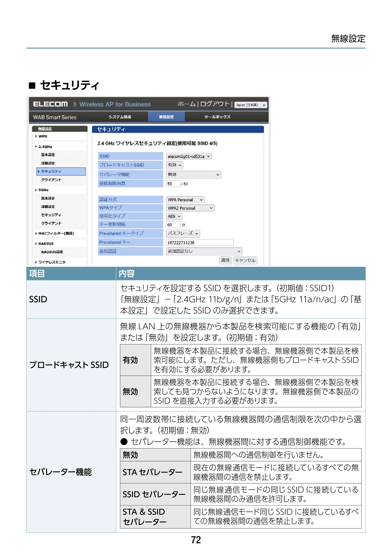Click the キャンセル button
This screenshot has width=392, height=556.
coord(245,261)
